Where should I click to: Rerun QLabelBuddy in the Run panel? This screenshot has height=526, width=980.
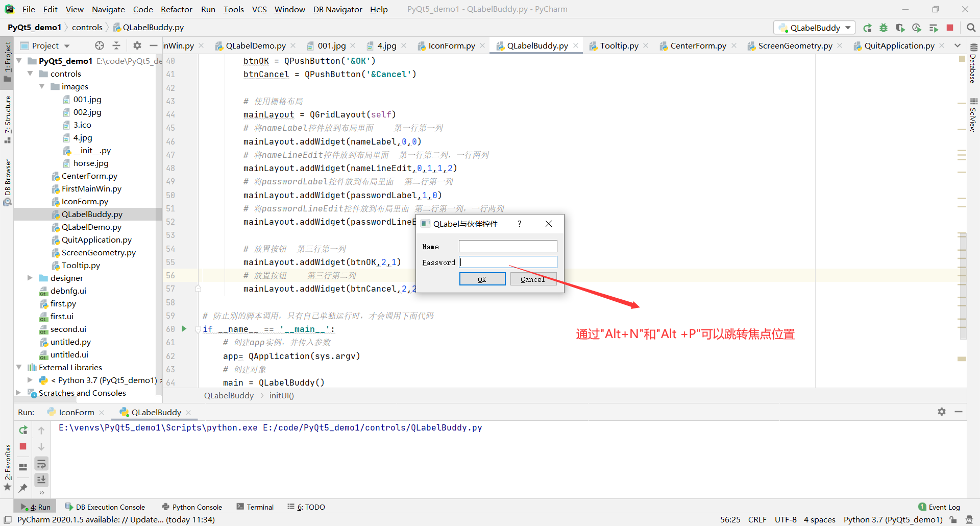[x=23, y=430]
